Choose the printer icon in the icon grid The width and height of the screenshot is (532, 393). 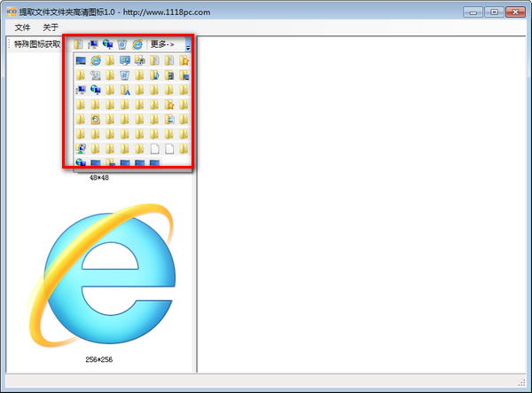click(x=140, y=60)
